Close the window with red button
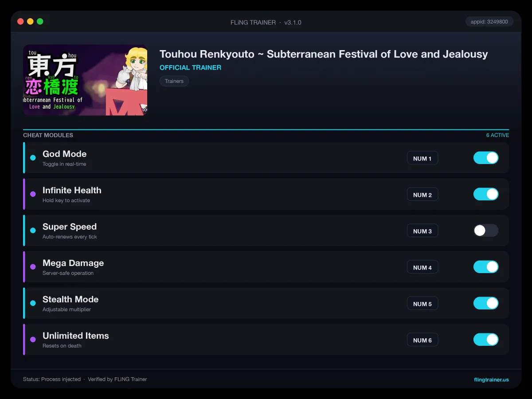532x399 pixels. click(x=20, y=21)
